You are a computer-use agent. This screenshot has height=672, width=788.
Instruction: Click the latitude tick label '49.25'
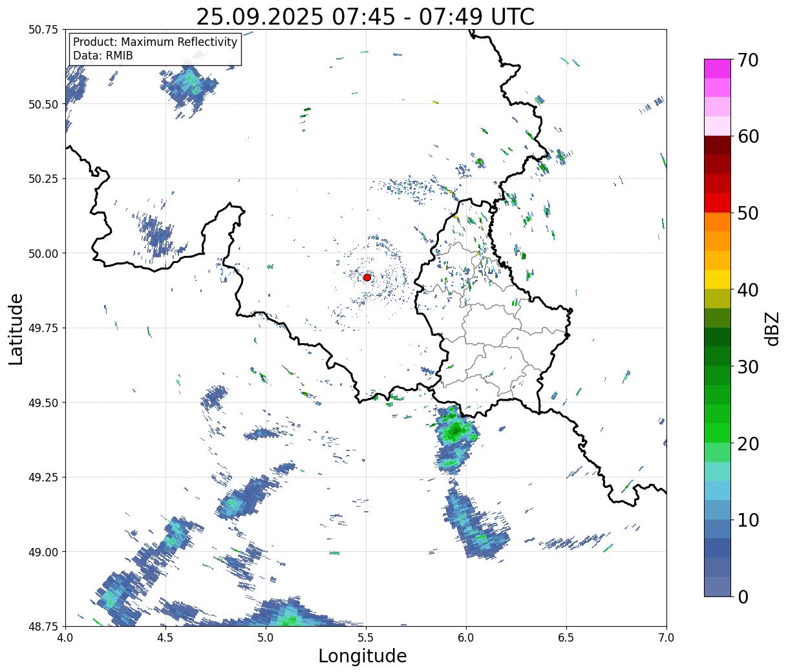coord(43,478)
